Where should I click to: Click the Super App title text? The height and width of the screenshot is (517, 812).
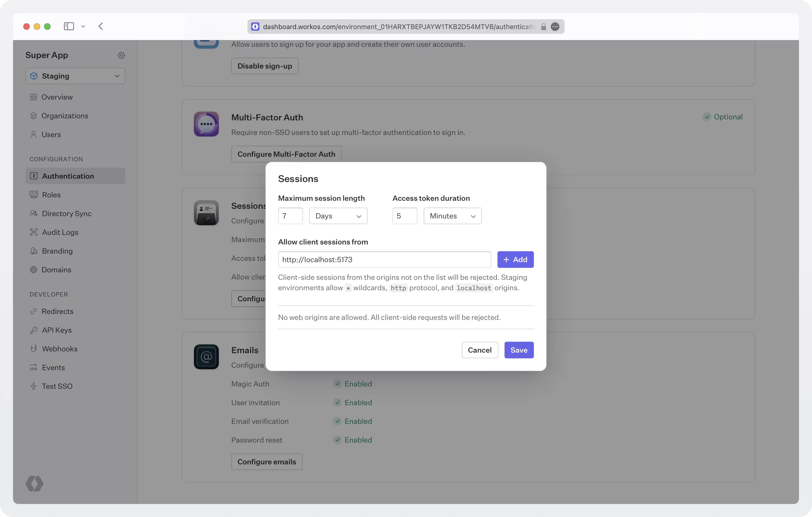(x=47, y=55)
